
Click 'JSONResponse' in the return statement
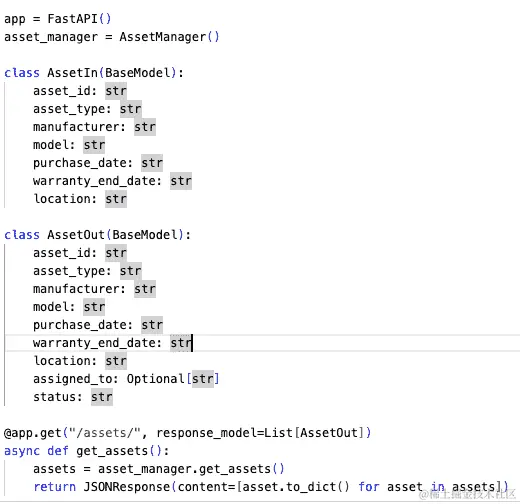tap(126, 487)
